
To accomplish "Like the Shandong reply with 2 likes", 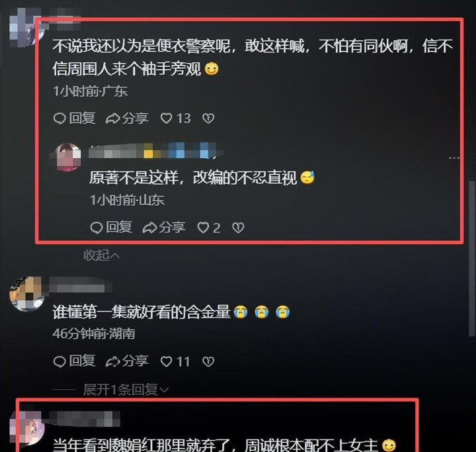I will pos(209,228).
